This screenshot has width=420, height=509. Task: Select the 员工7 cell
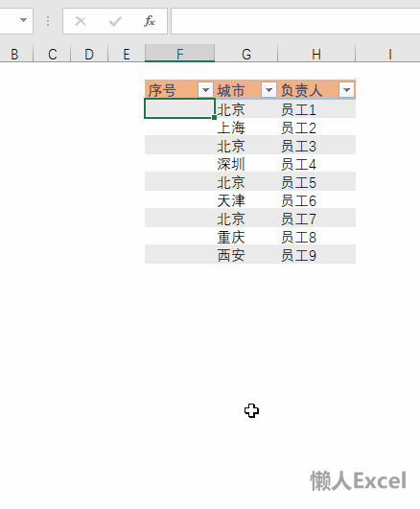tap(316, 218)
